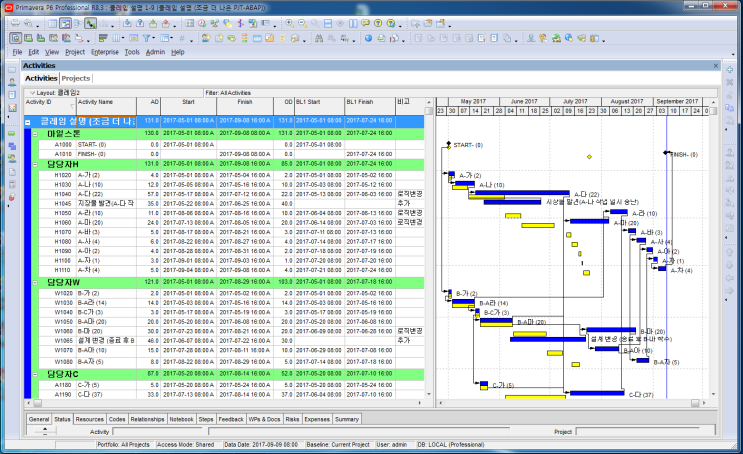Open the Columns dropdown arrow in toolbar
This screenshot has height=454, width=743.
coord(123,38)
